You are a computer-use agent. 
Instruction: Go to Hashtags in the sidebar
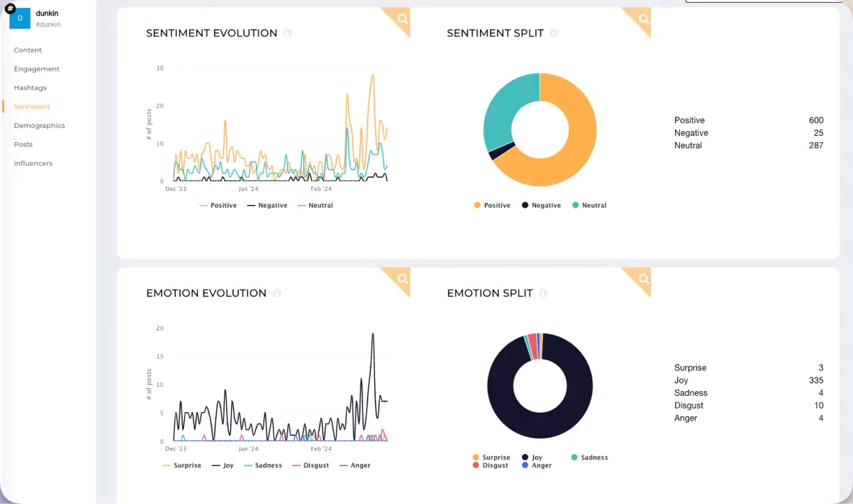click(30, 88)
